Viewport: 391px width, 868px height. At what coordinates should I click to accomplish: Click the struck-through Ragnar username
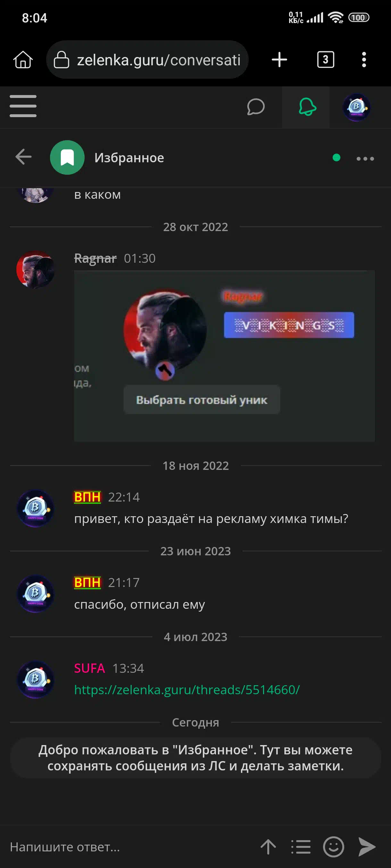coord(95,258)
